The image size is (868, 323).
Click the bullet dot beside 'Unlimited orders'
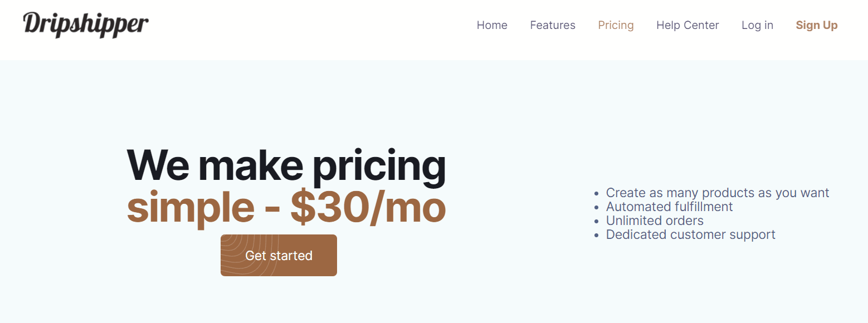click(597, 221)
